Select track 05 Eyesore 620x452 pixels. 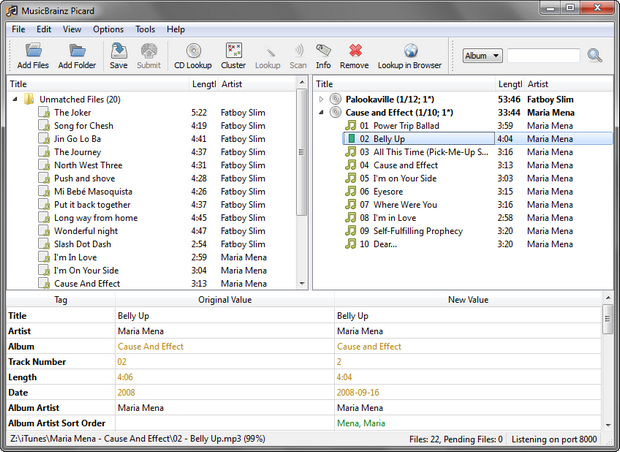click(x=389, y=191)
